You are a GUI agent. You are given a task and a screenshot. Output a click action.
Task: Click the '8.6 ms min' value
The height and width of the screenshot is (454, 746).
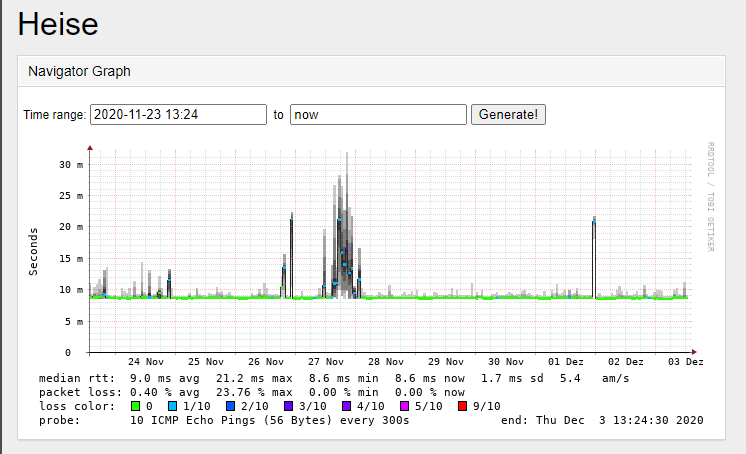point(344,378)
